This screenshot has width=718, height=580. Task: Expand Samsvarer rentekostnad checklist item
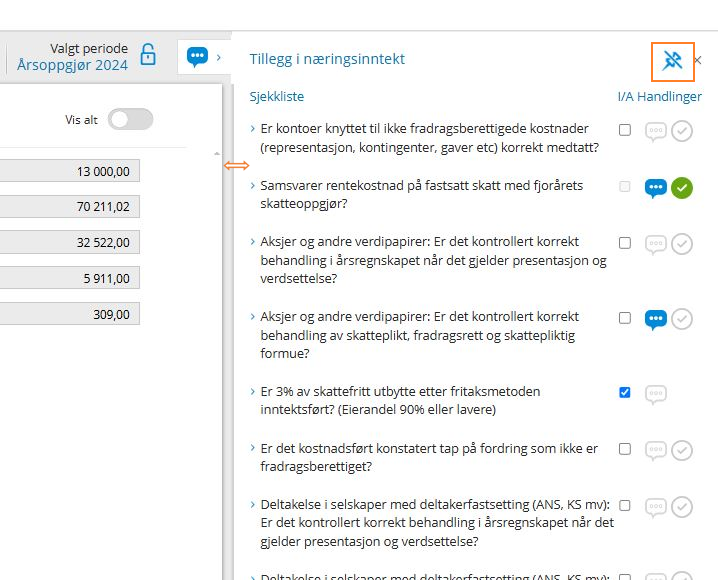pos(253,185)
